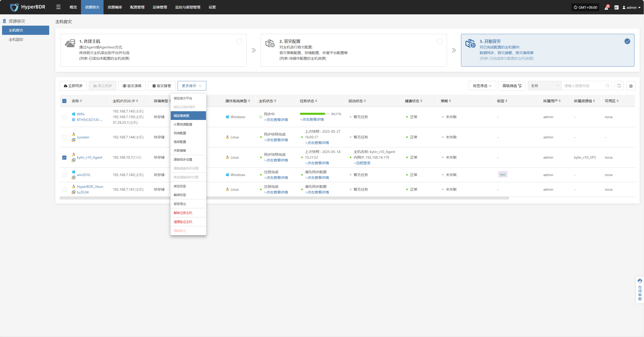Click the resource DR building icon in sidebar

coord(4,21)
